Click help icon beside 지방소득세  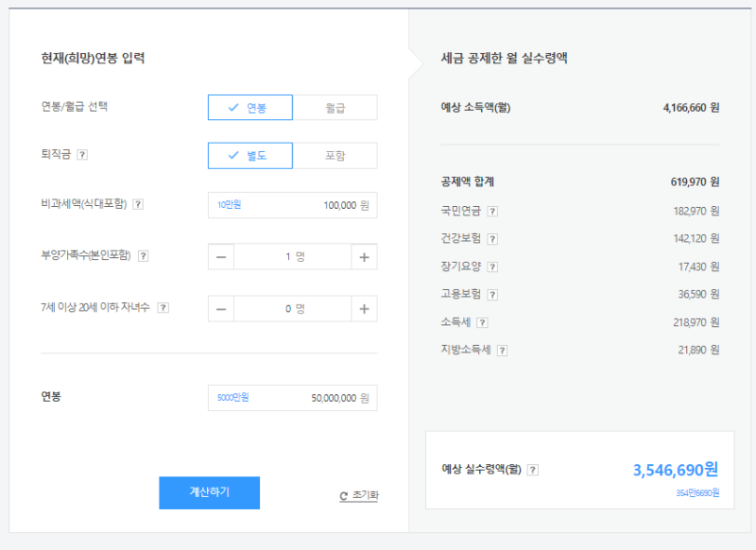click(502, 350)
